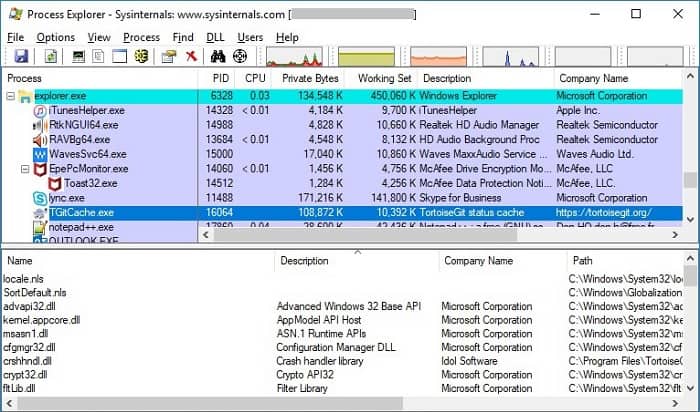Select the WavesSvc64.exe process row
This screenshot has height=412, width=700.
pyautogui.click(x=343, y=154)
